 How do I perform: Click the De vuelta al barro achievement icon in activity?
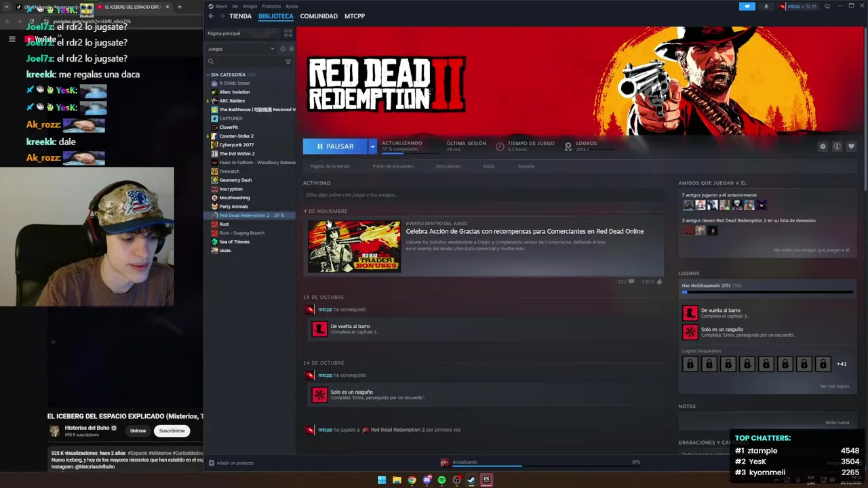319,329
